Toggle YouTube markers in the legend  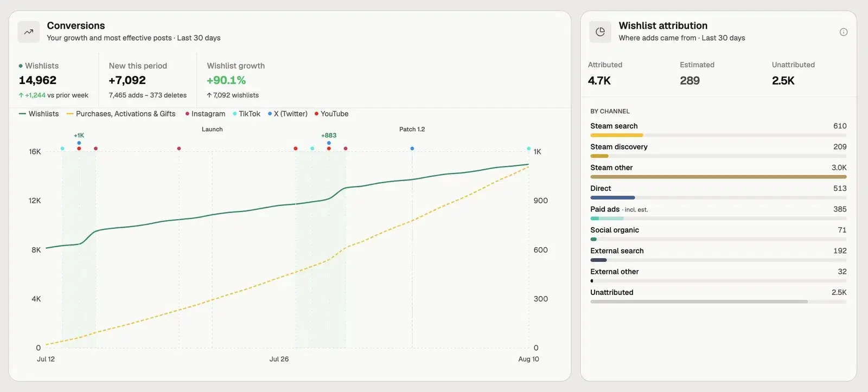331,114
